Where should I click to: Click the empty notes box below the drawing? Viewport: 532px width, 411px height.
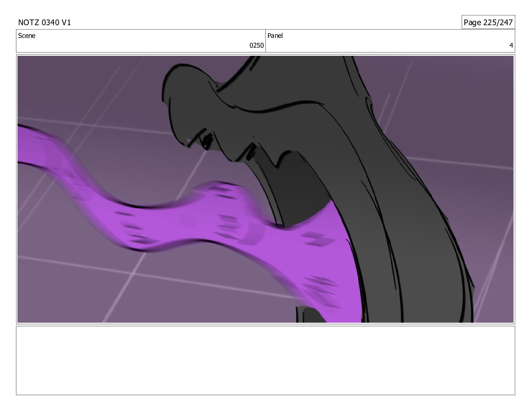point(266,360)
